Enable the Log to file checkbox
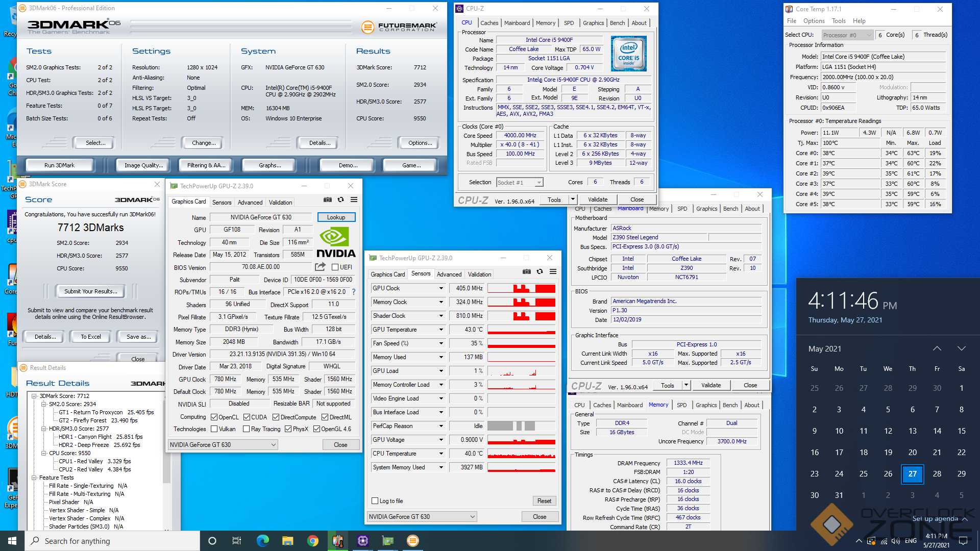 click(375, 501)
